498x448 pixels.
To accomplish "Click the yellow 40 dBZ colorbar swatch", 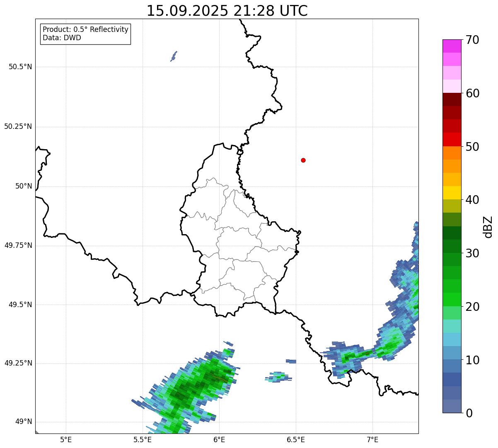I will [452, 193].
